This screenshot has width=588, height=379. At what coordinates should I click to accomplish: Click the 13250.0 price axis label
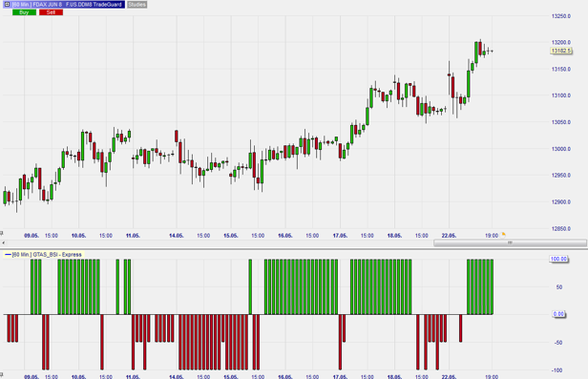pos(561,16)
